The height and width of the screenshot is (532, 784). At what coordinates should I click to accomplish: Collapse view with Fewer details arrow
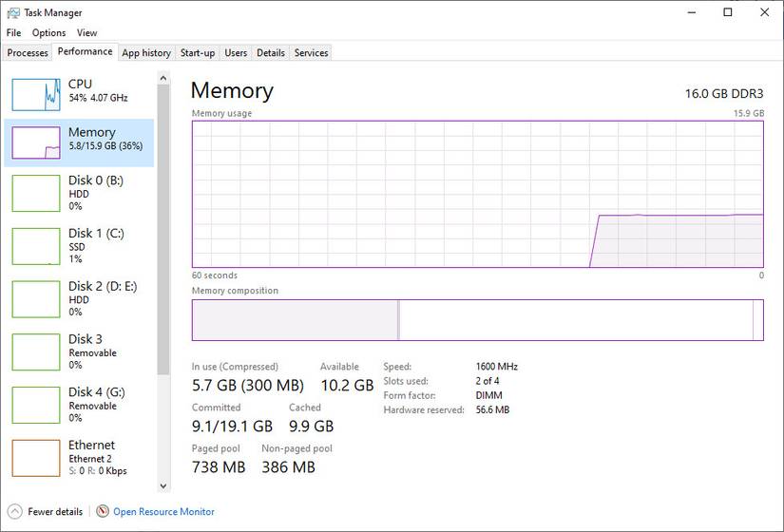coord(15,512)
